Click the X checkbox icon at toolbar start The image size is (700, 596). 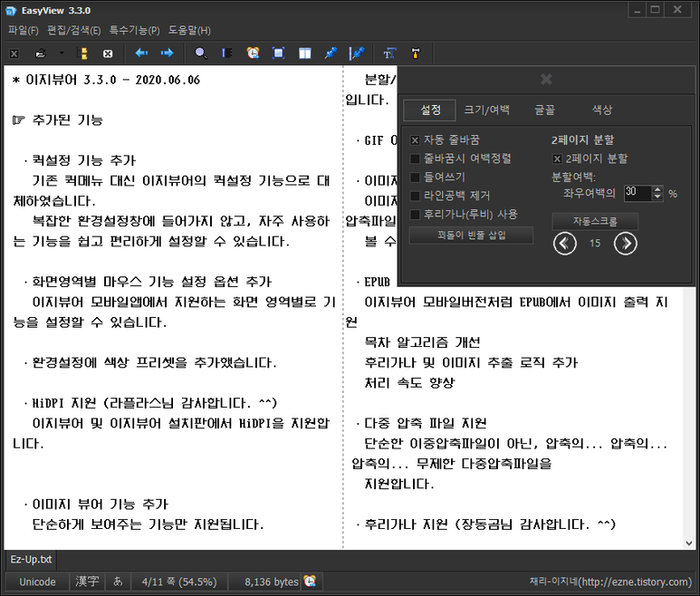(14, 53)
